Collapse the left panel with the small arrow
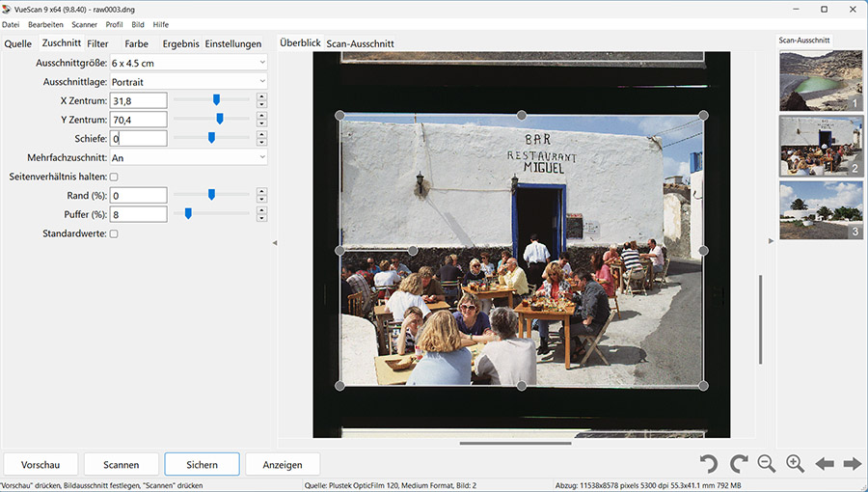 (x=274, y=242)
